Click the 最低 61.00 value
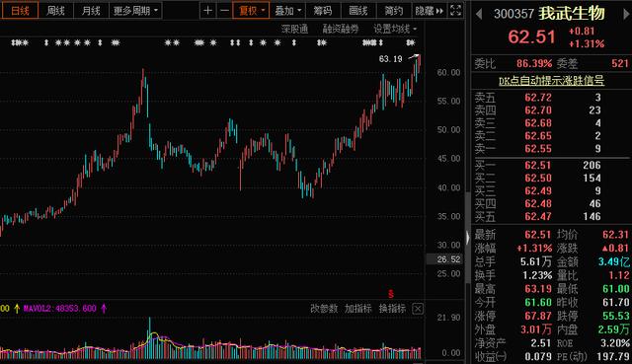This screenshot has width=632, height=364. (616, 289)
